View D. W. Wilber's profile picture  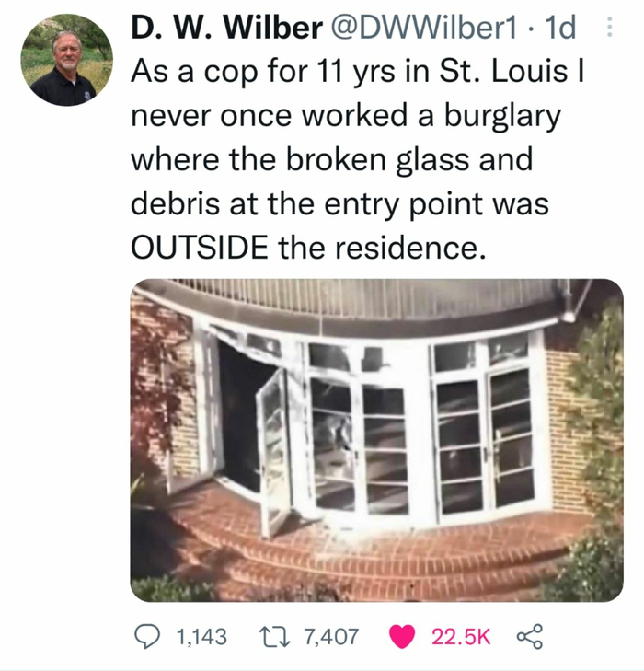pos(67,60)
